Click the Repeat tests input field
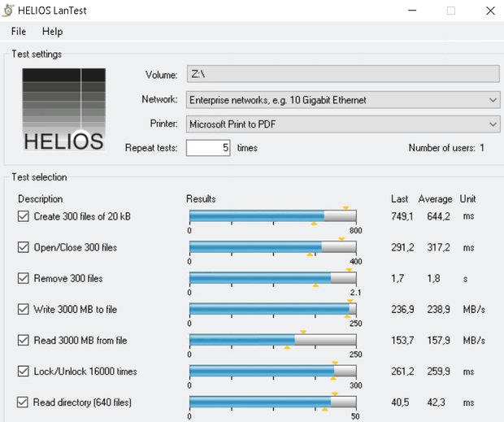 pos(208,148)
